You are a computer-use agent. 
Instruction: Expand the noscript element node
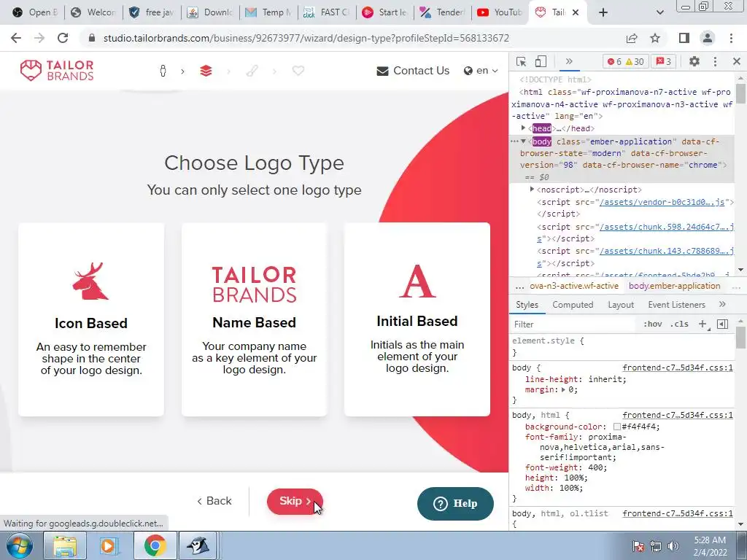(x=532, y=190)
